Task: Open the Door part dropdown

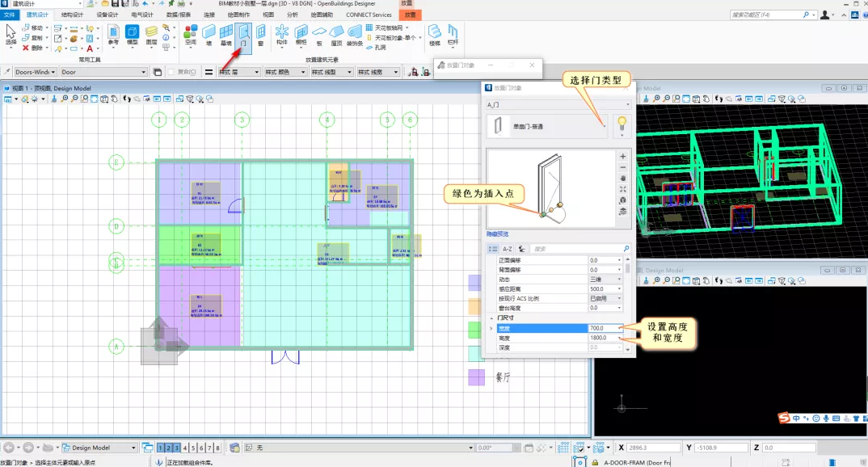Action: tap(103, 72)
